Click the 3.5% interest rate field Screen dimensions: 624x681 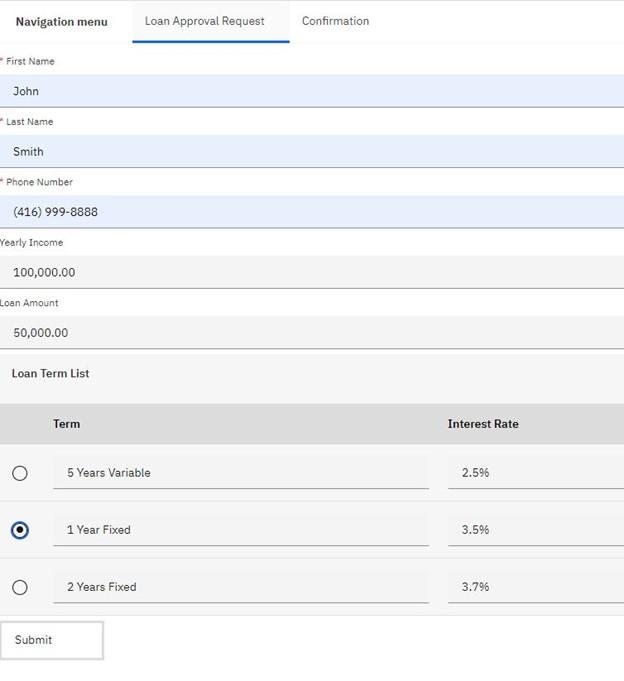(x=535, y=530)
